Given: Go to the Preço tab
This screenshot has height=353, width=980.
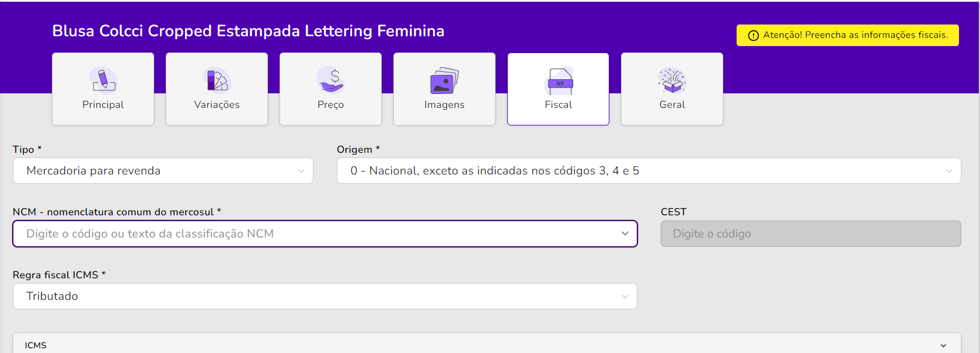Looking at the screenshot, I should click(331, 89).
